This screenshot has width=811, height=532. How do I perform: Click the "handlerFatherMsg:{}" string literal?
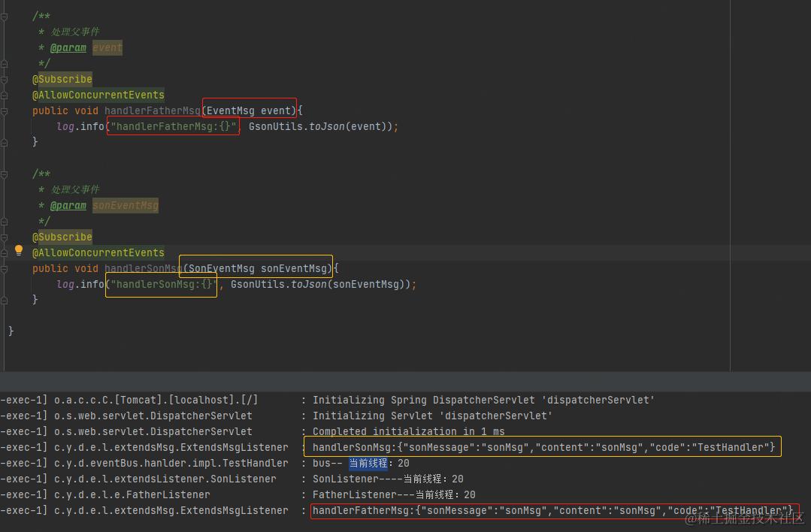point(174,126)
